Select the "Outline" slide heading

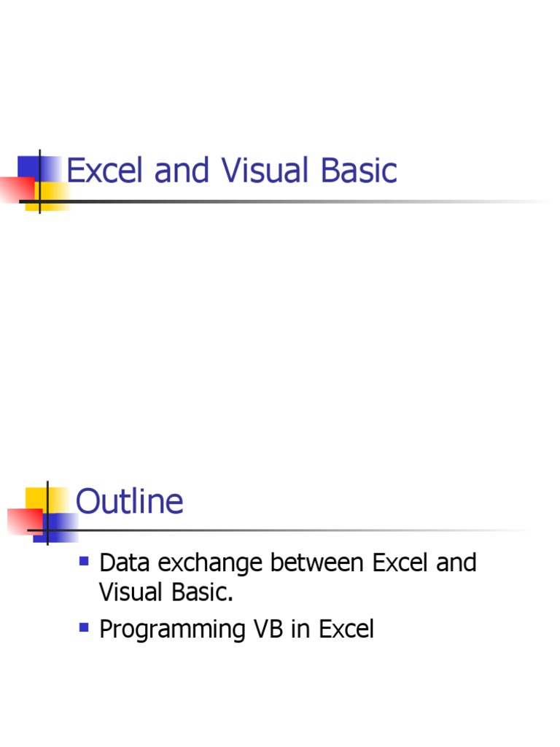tap(129, 502)
